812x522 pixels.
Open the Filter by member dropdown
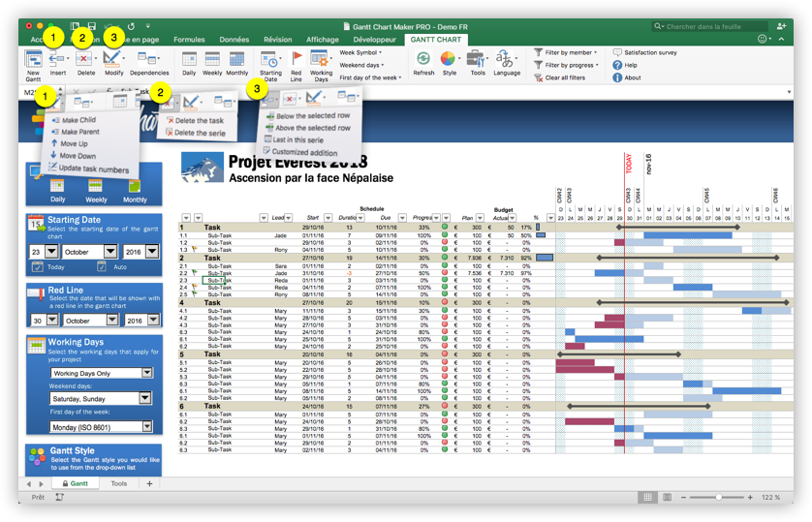click(566, 52)
